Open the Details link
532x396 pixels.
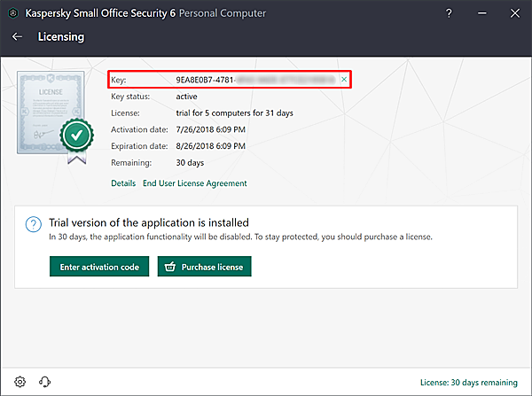click(x=122, y=183)
